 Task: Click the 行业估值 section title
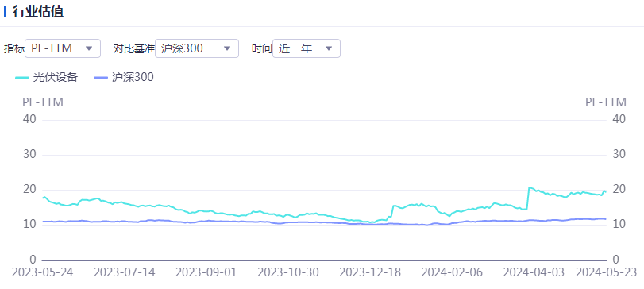click(x=38, y=11)
